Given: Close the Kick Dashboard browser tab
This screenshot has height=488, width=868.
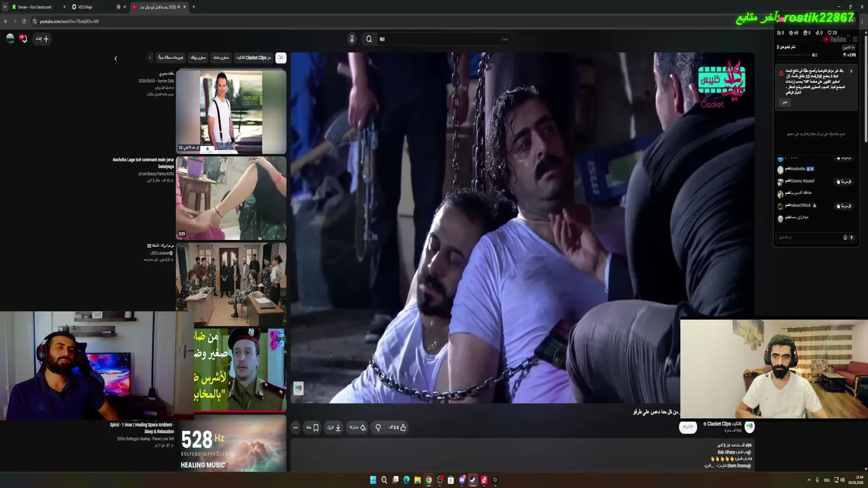Looking at the screenshot, I should (x=64, y=7).
